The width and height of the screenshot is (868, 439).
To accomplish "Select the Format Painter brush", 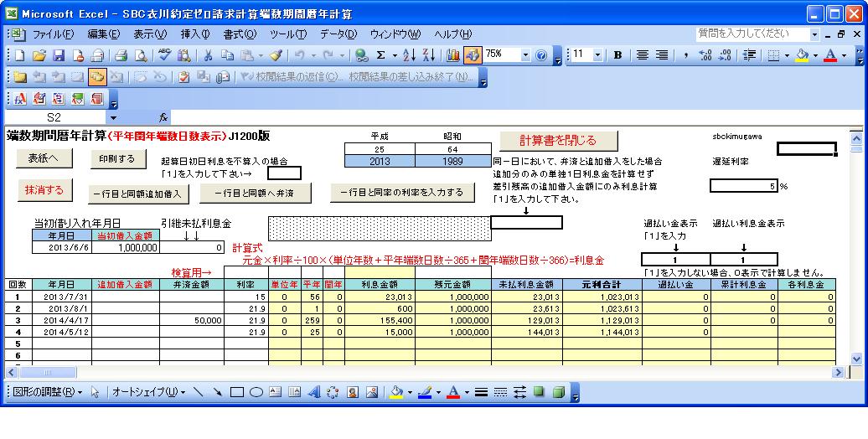I will [274, 55].
